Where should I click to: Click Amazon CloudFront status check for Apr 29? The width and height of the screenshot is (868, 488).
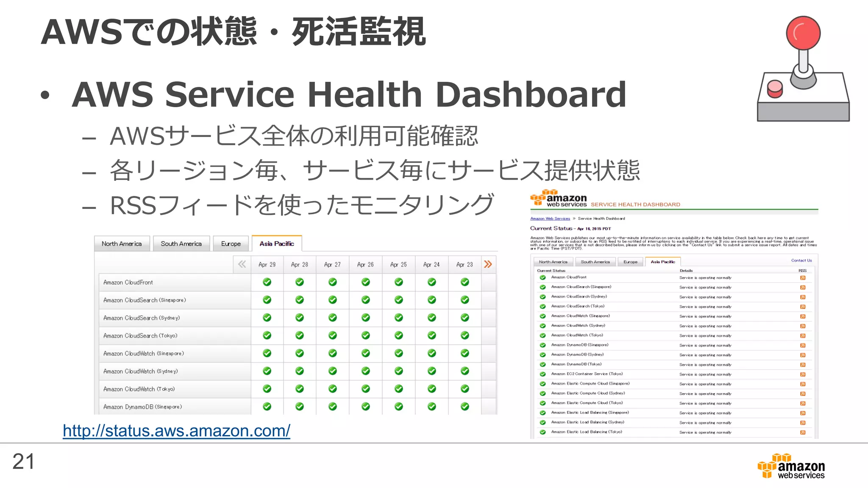coord(267,282)
